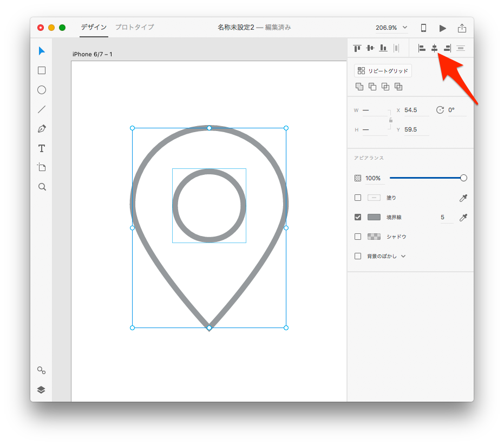Select the Rectangle tool
The height and width of the screenshot is (445, 504).
[x=42, y=70]
